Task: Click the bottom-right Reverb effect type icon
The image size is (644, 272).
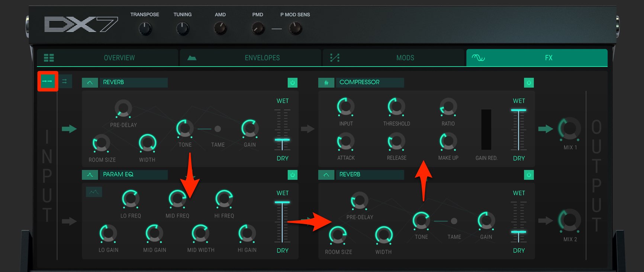Action: [x=326, y=175]
